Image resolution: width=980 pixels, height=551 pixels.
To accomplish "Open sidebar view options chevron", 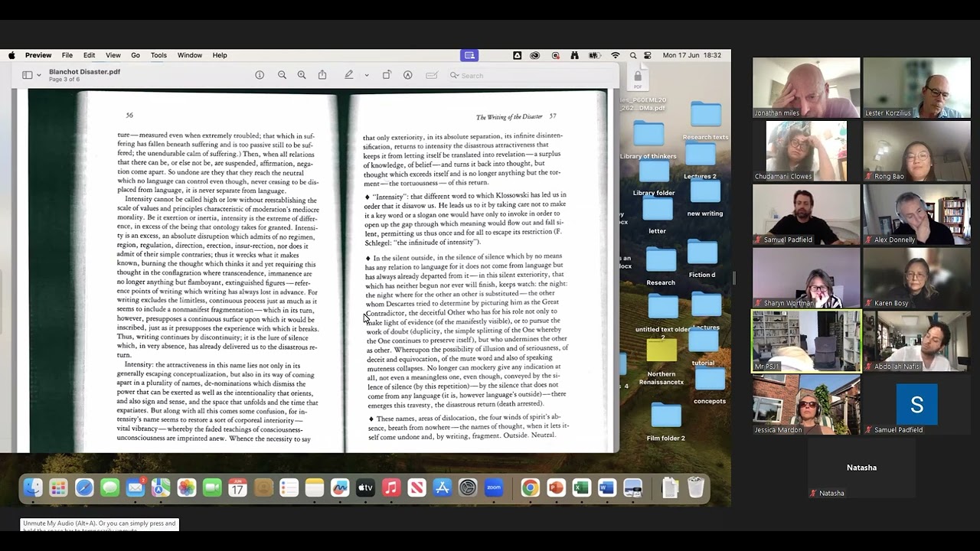I will 39,75.
